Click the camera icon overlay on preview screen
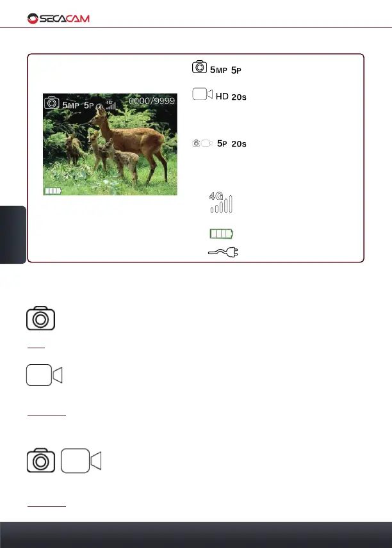Viewport: 392px width, 548px height. click(x=52, y=102)
